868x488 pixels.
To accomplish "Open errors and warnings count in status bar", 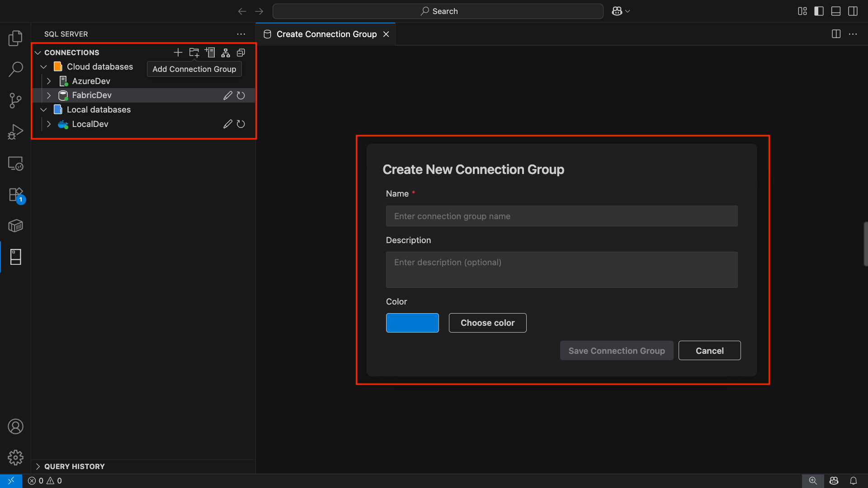I will [45, 481].
